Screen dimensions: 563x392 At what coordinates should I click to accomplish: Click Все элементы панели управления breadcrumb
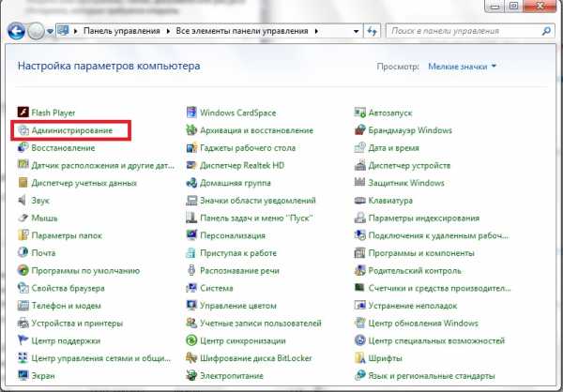[x=242, y=31]
